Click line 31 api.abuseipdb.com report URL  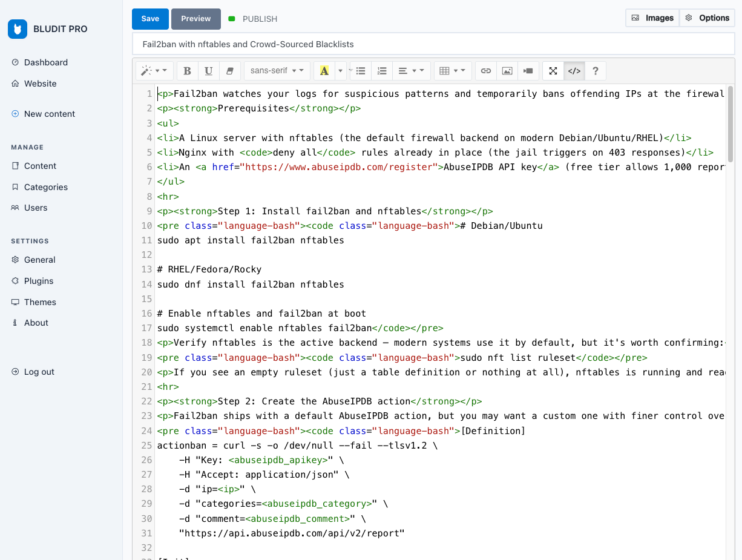[292, 533]
